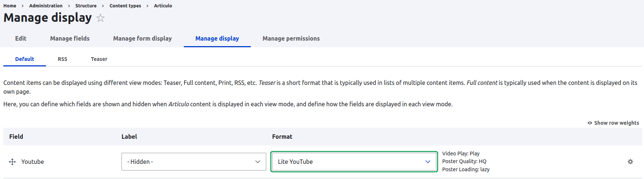644x179 pixels.
Task: Switch to the Teaser view mode
Action: [99, 59]
